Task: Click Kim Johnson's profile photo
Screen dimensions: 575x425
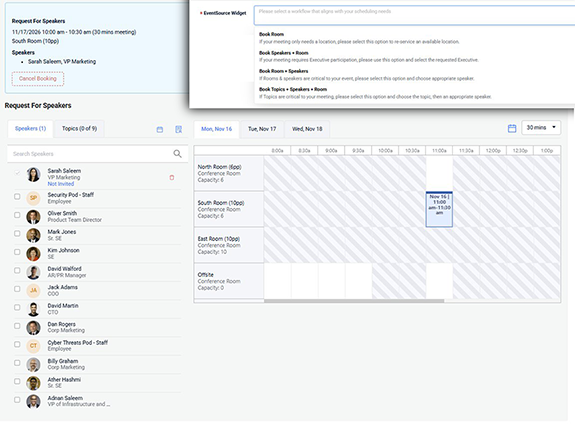Action: pos(33,254)
